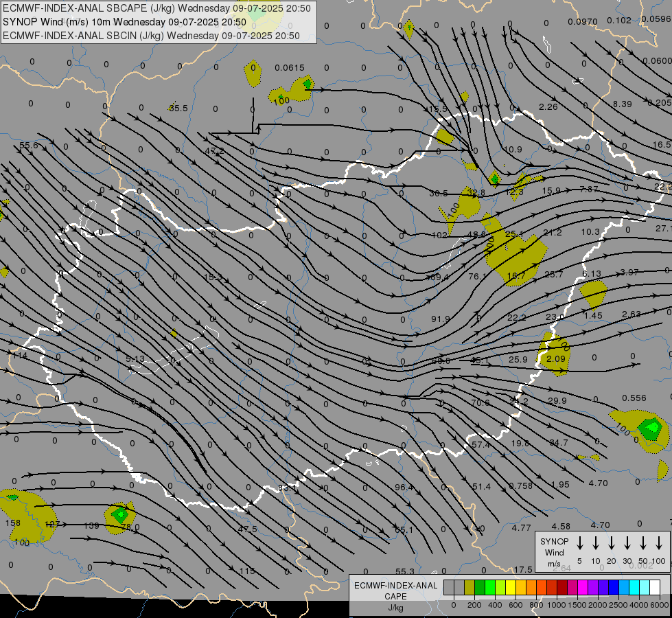The image size is (672, 618).
Task: Click the wind arrow above the 20 label
Action: point(611,543)
